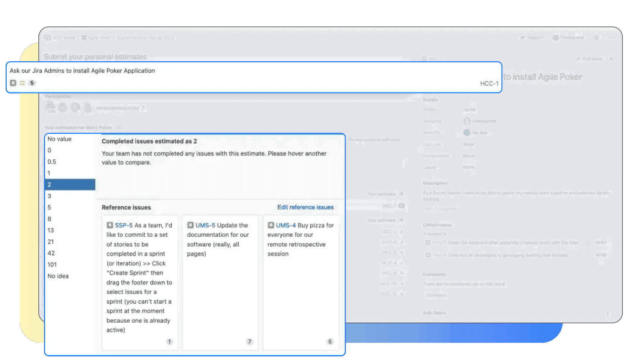
Task: Click the story type icon next to UMS-5
Action: [190, 225]
